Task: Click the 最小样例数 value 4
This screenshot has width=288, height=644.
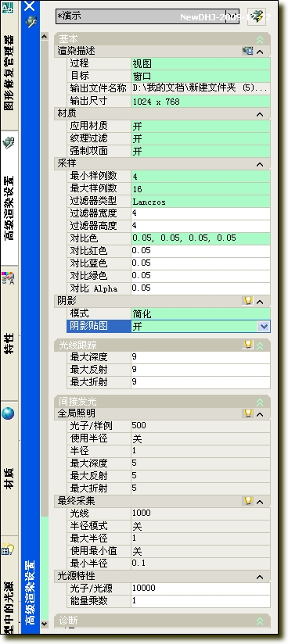Action: coord(201,176)
